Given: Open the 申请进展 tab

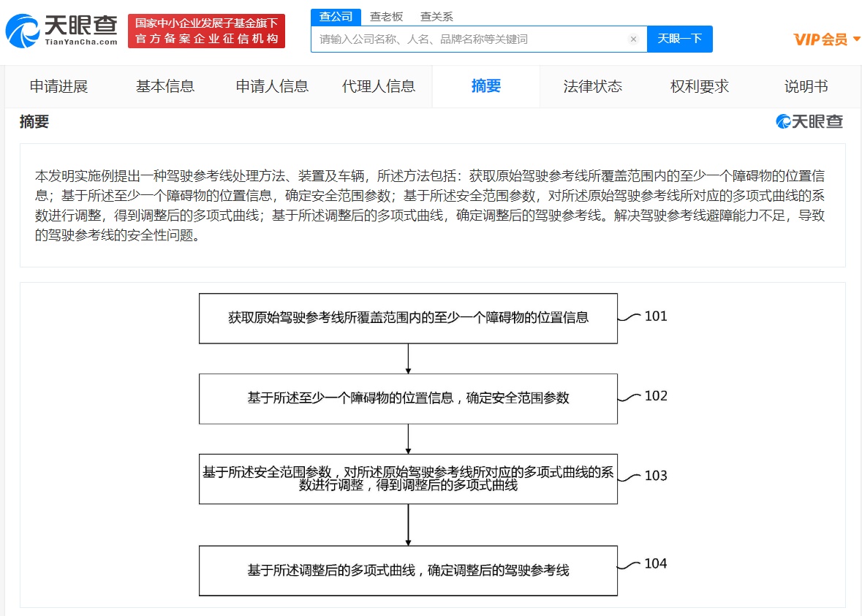Looking at the screenshot, I should 58,86.
